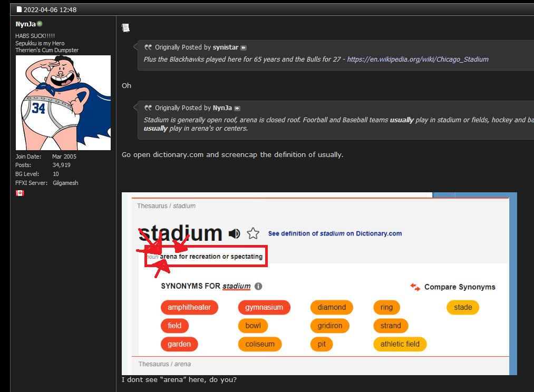
Task: Click the post document icon beside the date
Action: 20,9
